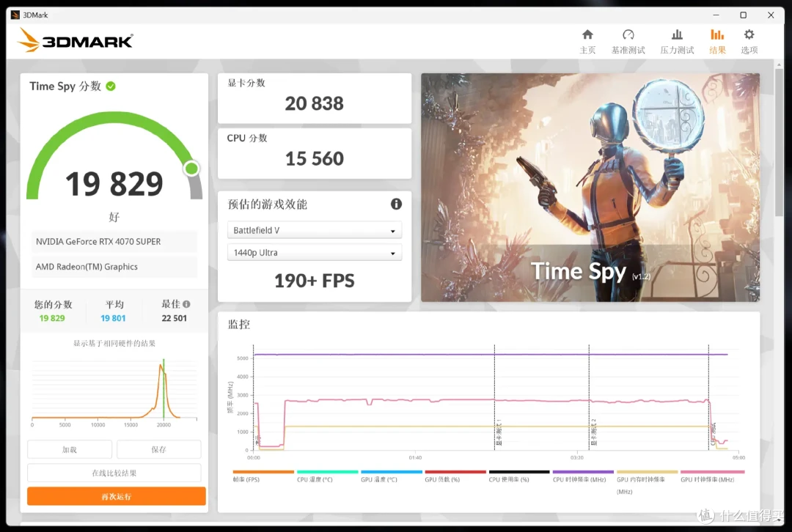Viewport: 792px width, 532px height.
Task: Toggle the CPU 温度 legend series
Action: (327, 476)
